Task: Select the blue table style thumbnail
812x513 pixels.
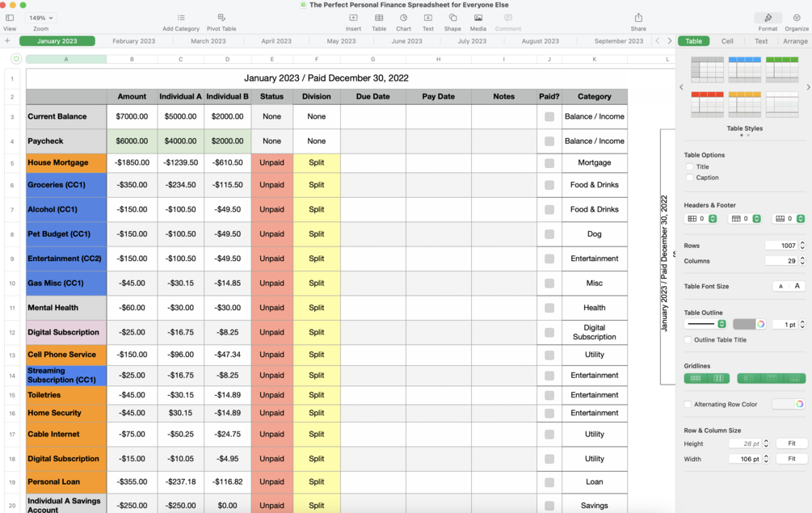Action: click(x=745, y=70)
